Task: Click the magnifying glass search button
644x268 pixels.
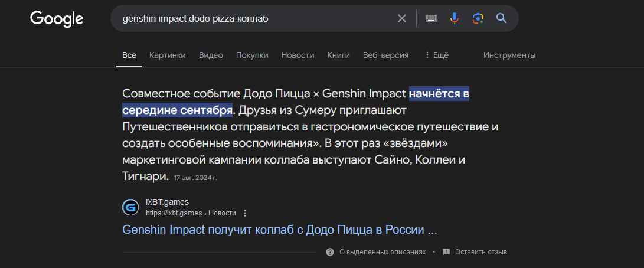Action: pos(501,18)
